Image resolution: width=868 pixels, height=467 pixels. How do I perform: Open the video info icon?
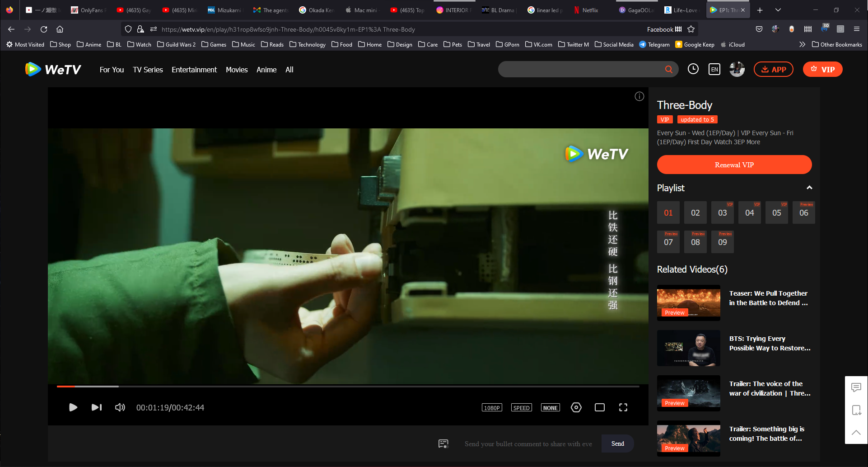click(639, 96)
